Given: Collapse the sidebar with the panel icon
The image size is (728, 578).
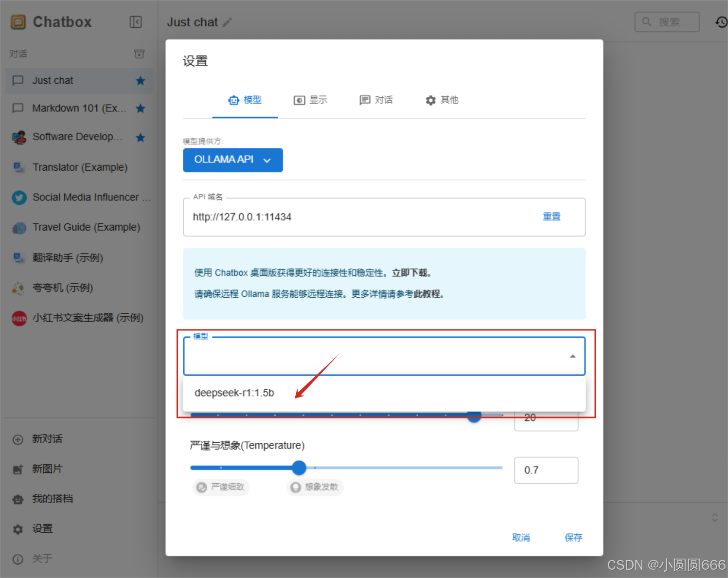Looking at the screenshot, I should click(x=136, y=22).
